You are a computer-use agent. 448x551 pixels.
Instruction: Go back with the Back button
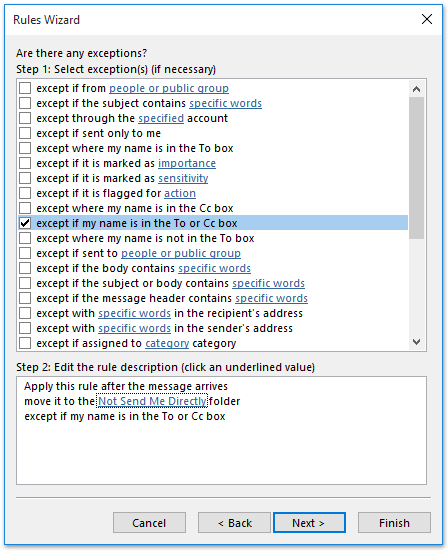[234, 523]
